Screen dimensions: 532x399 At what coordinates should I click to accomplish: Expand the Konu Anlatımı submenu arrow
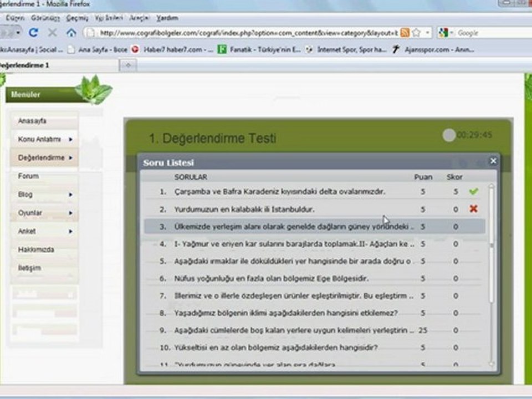[x=70, y=139]
